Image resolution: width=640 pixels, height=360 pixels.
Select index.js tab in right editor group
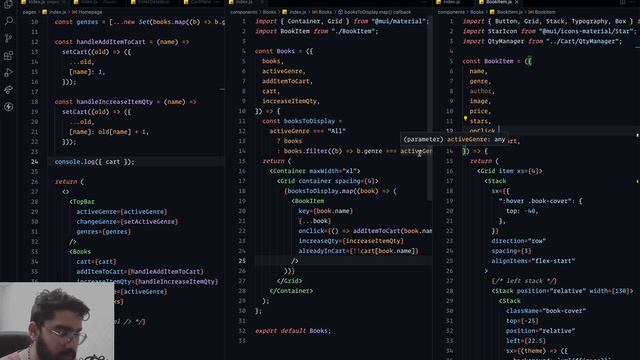tap(449, 2)
